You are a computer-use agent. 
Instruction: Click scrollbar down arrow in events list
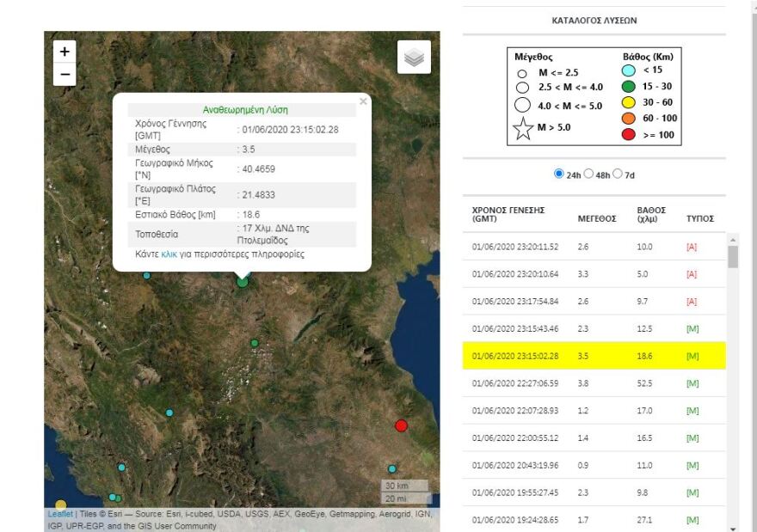pyautogui.click(x=732, y=528)
